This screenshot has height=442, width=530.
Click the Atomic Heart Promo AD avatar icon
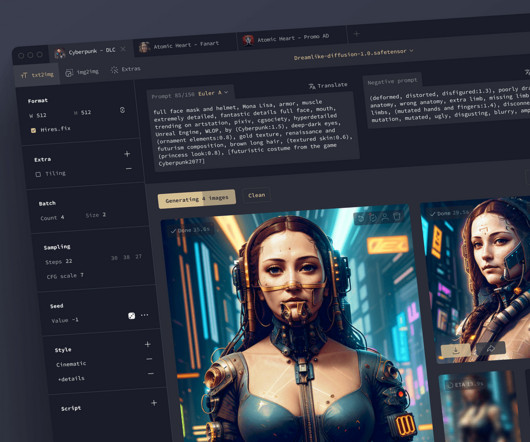click(248, 40)
